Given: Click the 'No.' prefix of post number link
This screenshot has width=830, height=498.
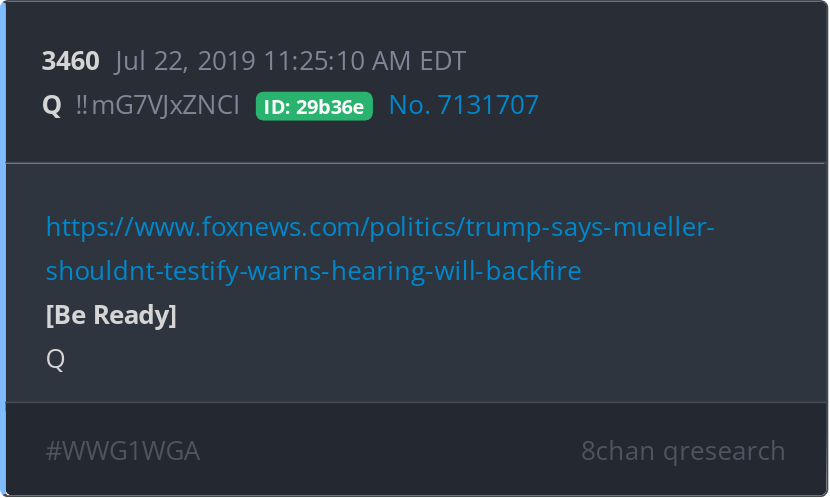Looking at the screenshot, I should 409,105.
